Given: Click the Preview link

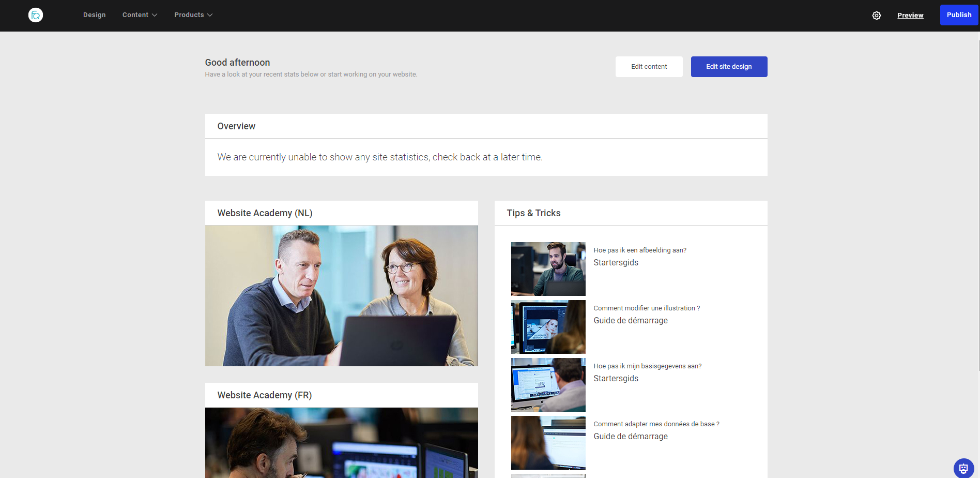Looking at the screenshot, I should coord(910,16).
